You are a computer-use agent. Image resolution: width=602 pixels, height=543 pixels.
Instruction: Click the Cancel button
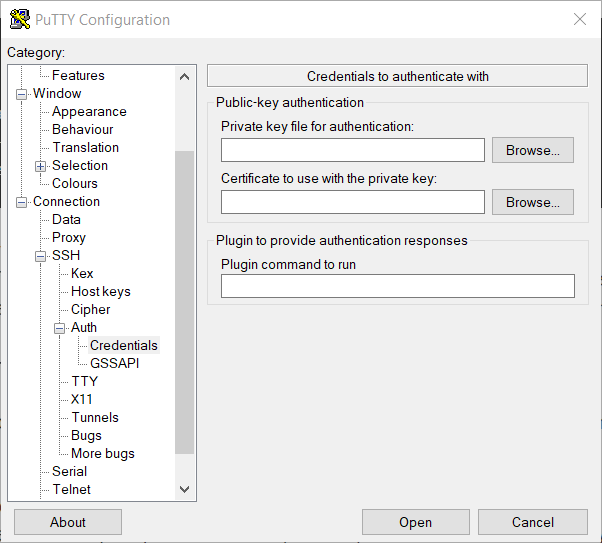pos(533,522)
